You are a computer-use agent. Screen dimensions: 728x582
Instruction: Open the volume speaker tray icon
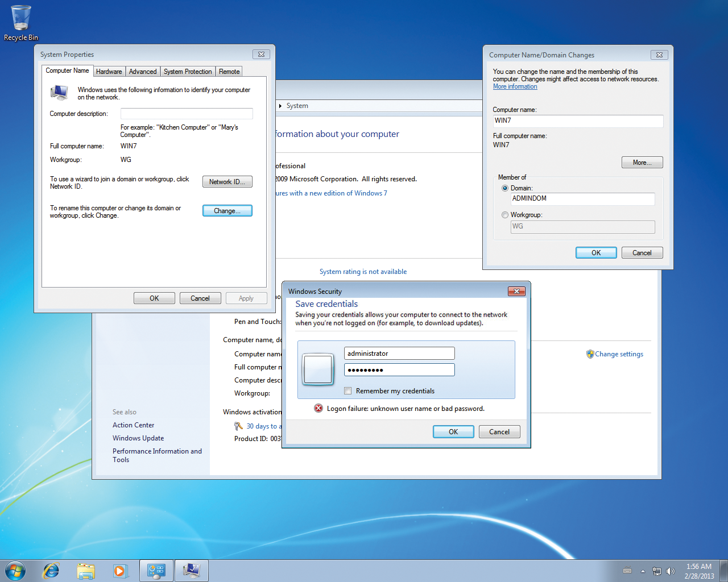(671, 571)
